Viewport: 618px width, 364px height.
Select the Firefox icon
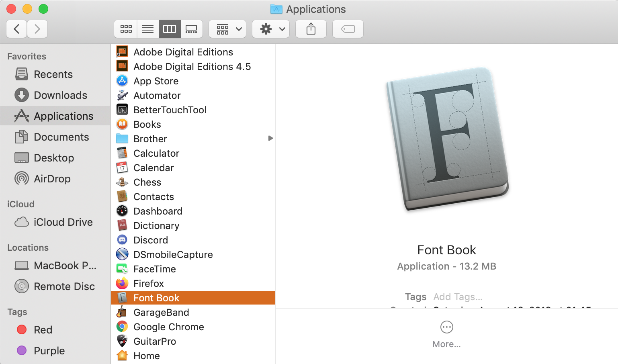point(122,283)
